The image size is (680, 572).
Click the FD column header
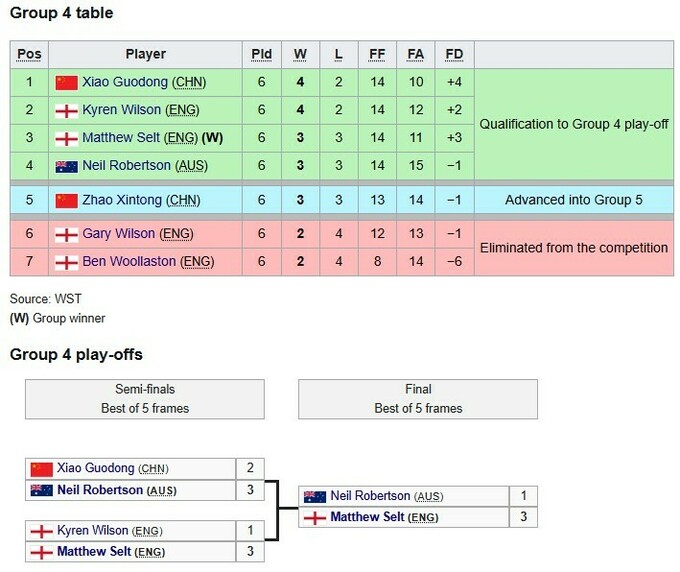click(x=454, y=54)
